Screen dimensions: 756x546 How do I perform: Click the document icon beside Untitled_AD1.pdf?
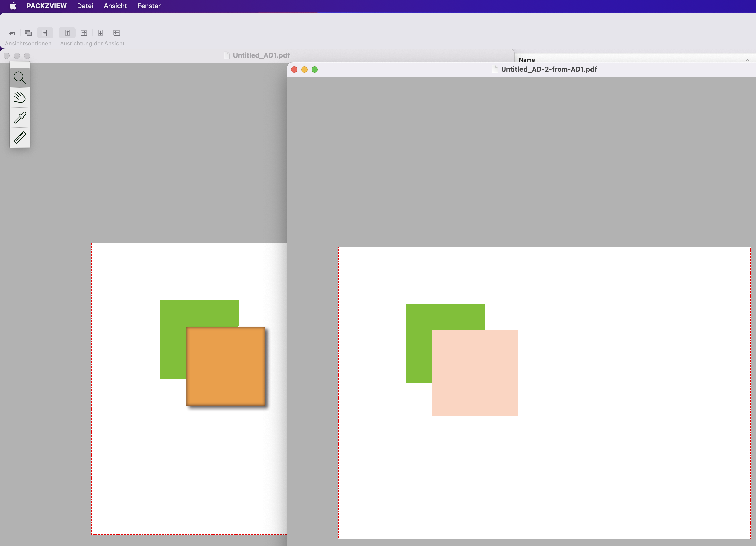[227, 55]
